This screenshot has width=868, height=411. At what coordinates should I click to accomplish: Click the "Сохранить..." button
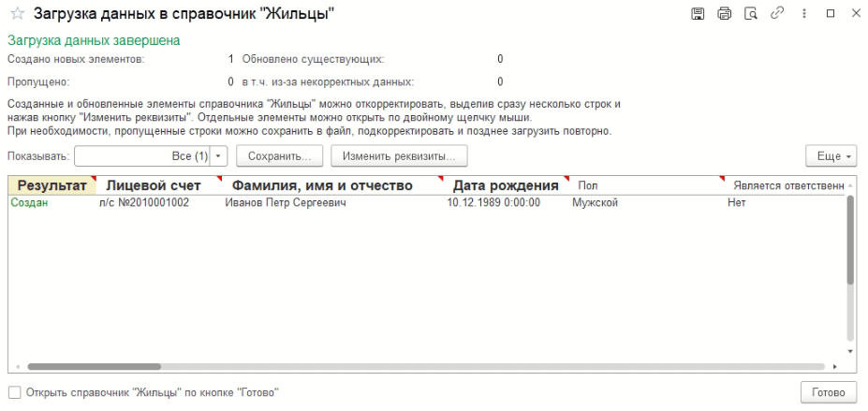pos(280,156)
